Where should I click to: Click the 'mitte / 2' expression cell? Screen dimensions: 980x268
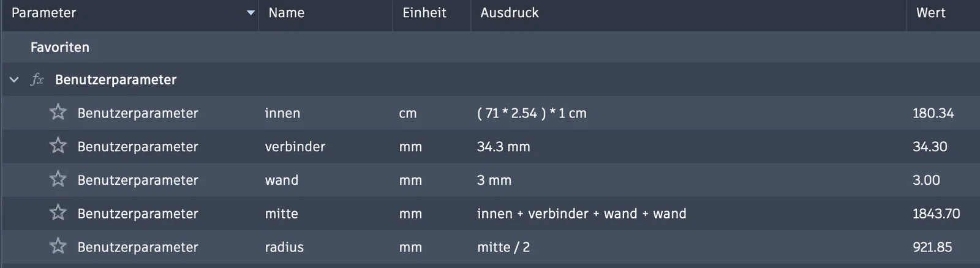[503, 247]
